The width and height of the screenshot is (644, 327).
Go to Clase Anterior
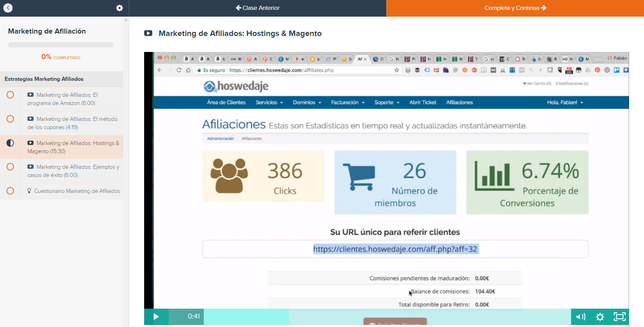click(x=258, y=8)
